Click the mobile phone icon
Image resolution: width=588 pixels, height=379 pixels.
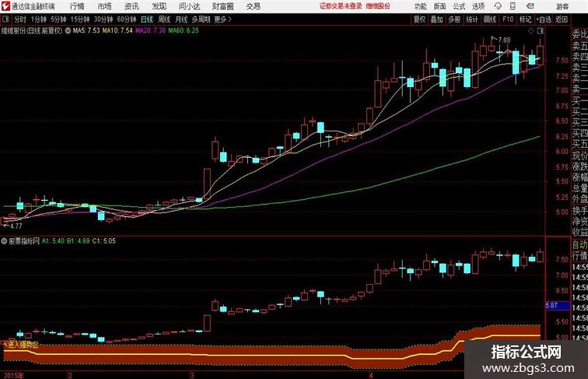(x=513, y=6)
